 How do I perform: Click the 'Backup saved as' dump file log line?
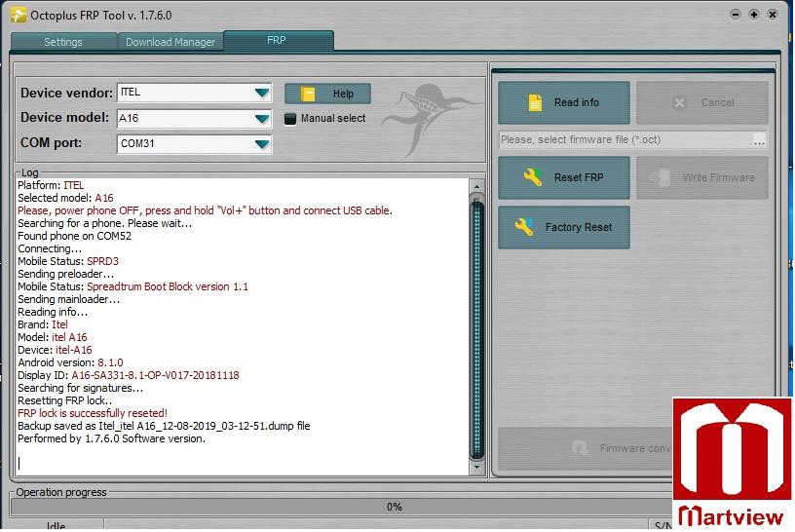[x=164, y=426]
